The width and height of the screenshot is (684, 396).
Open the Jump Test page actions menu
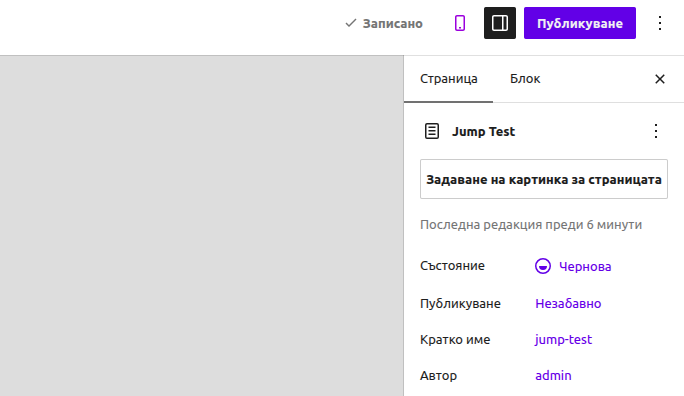coord(656,131)
